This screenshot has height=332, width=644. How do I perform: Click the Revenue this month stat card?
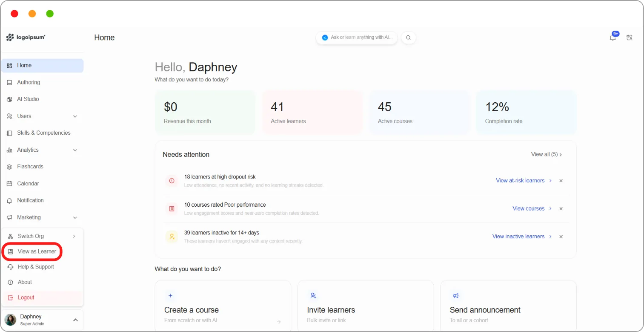point(205,112)
